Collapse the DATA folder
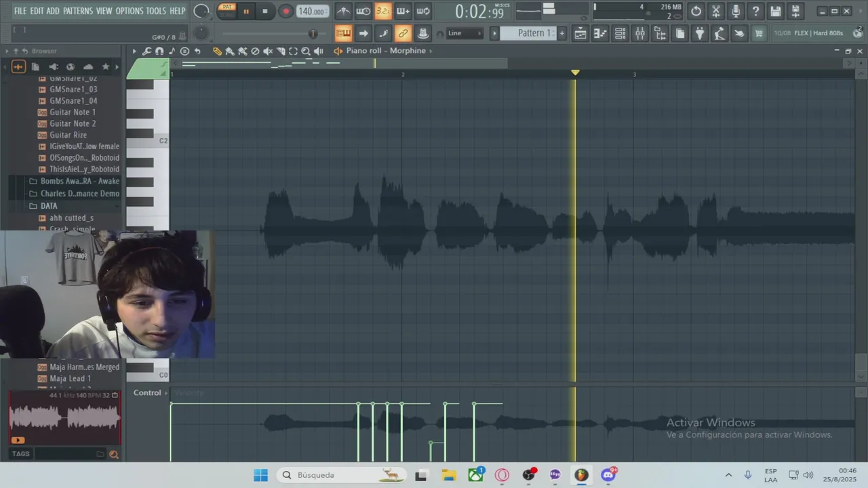 44,205
